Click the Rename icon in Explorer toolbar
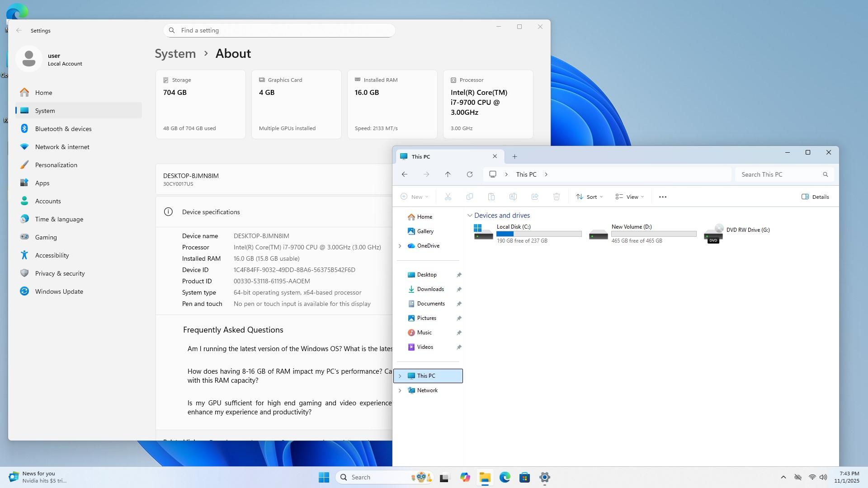Screen dimensions: 868x488 point(513,197)
